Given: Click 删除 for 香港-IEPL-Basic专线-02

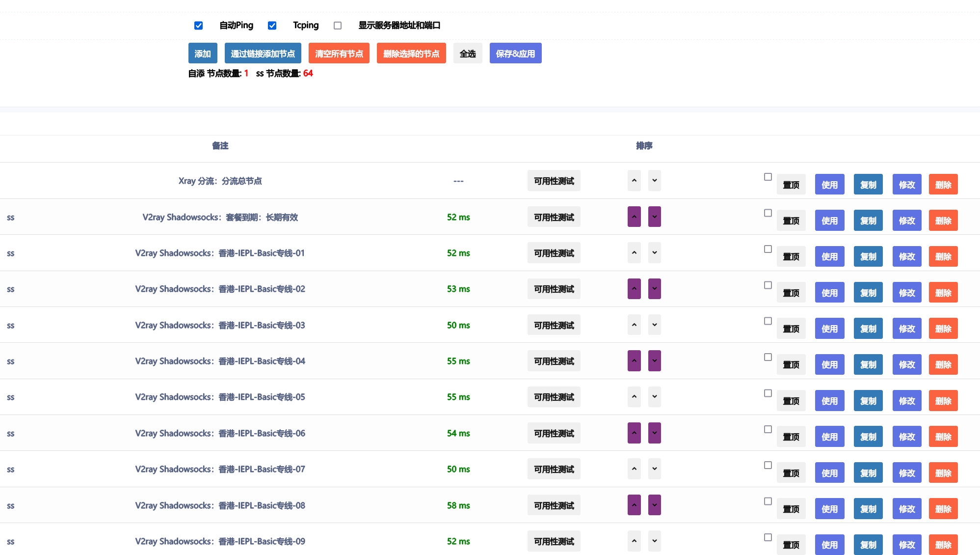Looking at the screenshot, I should pyautogui.click(x=943, y=293).
